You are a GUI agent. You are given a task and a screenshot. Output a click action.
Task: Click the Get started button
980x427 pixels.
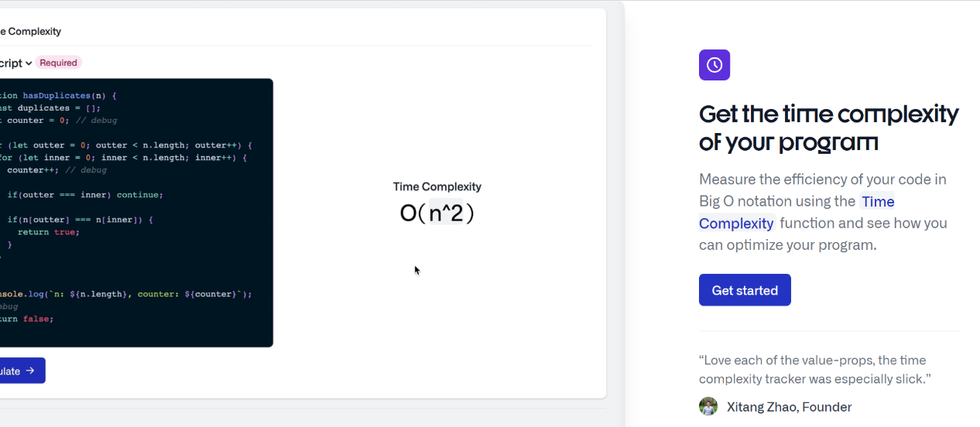click(745, 290)
